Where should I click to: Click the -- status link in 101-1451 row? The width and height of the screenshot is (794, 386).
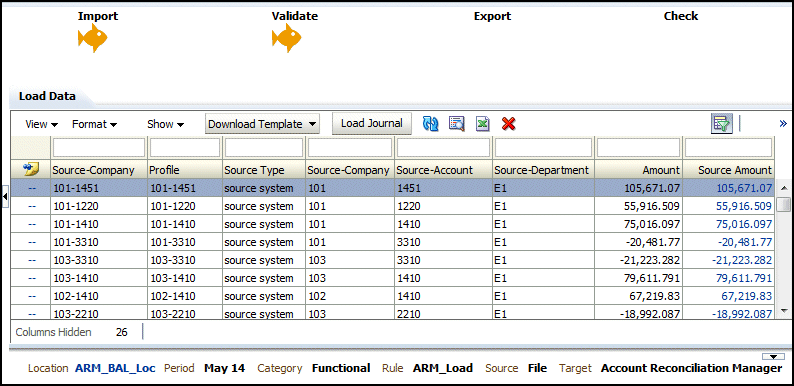coord(32,188)
